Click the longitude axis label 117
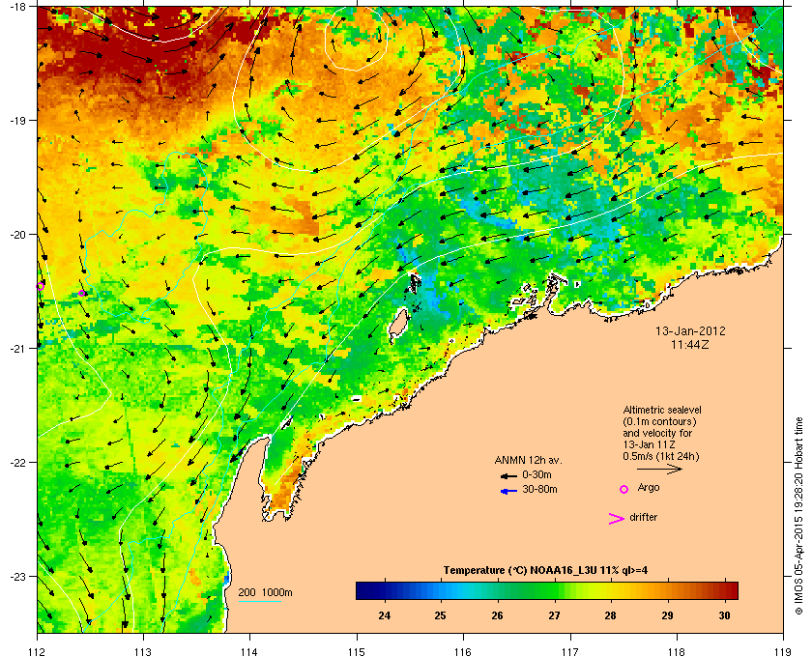 [x=569, y=652]
